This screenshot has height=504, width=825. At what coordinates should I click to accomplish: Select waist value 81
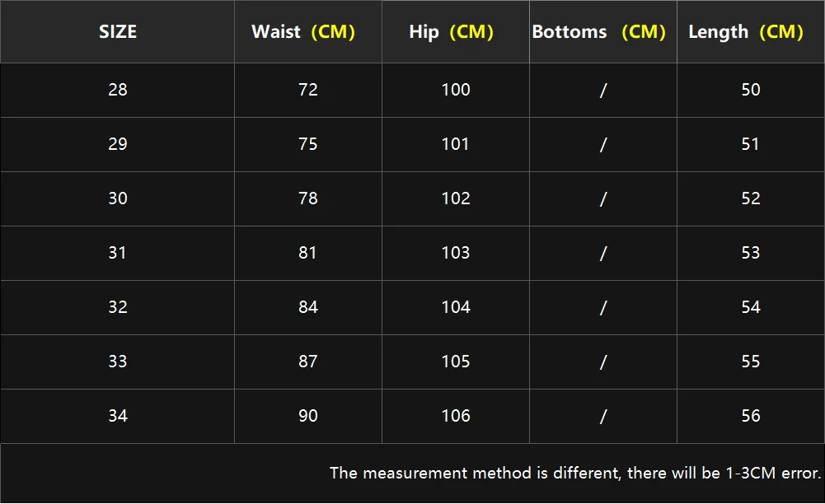pos(307,253)
